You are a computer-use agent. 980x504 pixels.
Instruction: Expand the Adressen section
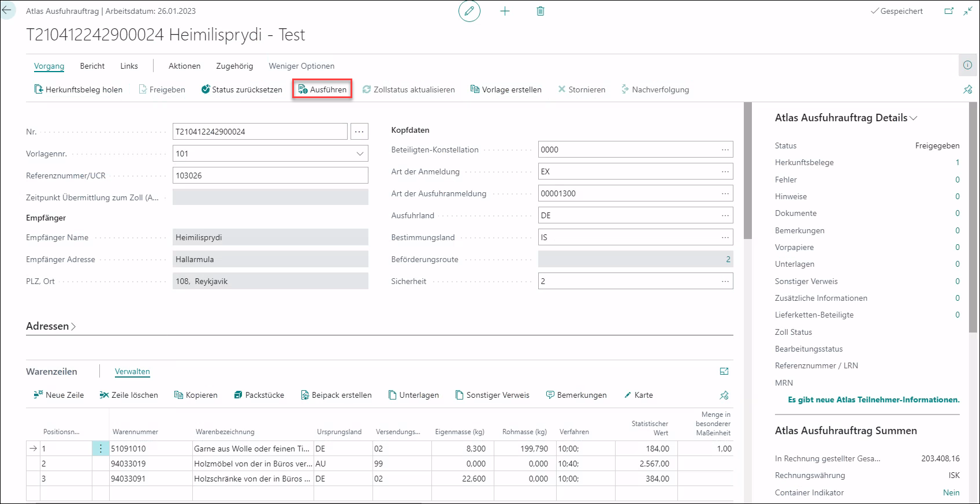(x=51, y=326)
